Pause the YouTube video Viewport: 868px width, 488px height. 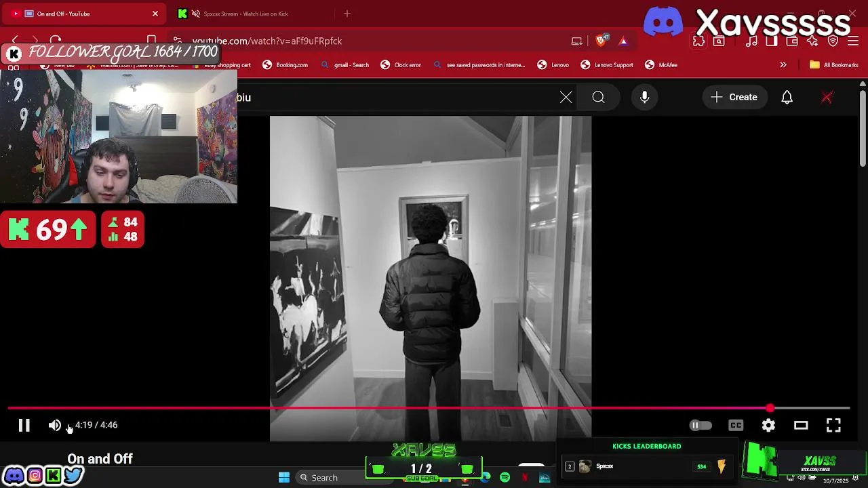24,425
